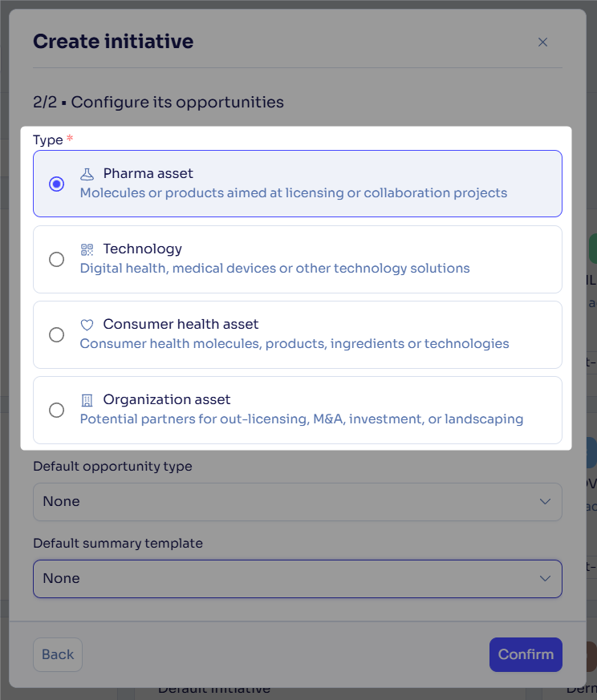Select Consumer health asset radio button

tap(57, 335)
